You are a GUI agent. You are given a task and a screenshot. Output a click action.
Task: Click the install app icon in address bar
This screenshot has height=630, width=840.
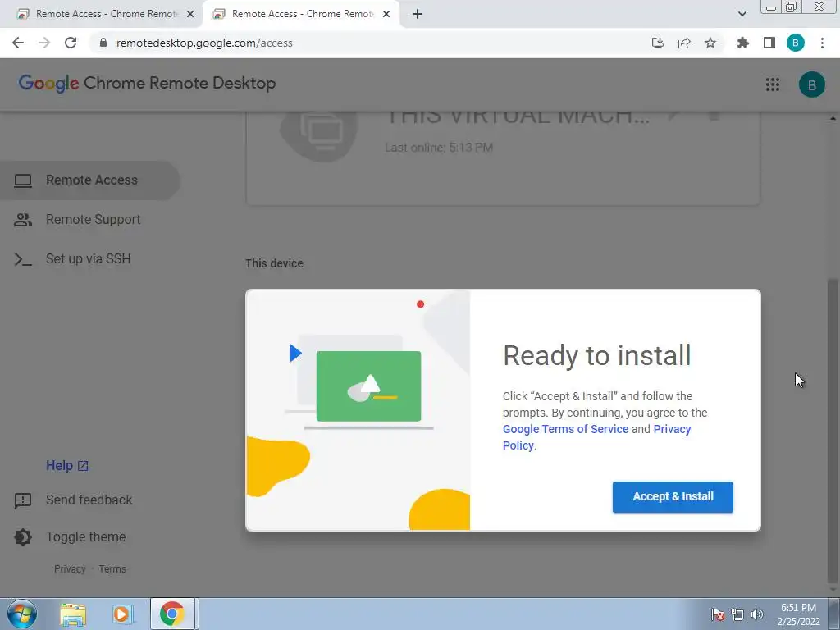point(658,43)
